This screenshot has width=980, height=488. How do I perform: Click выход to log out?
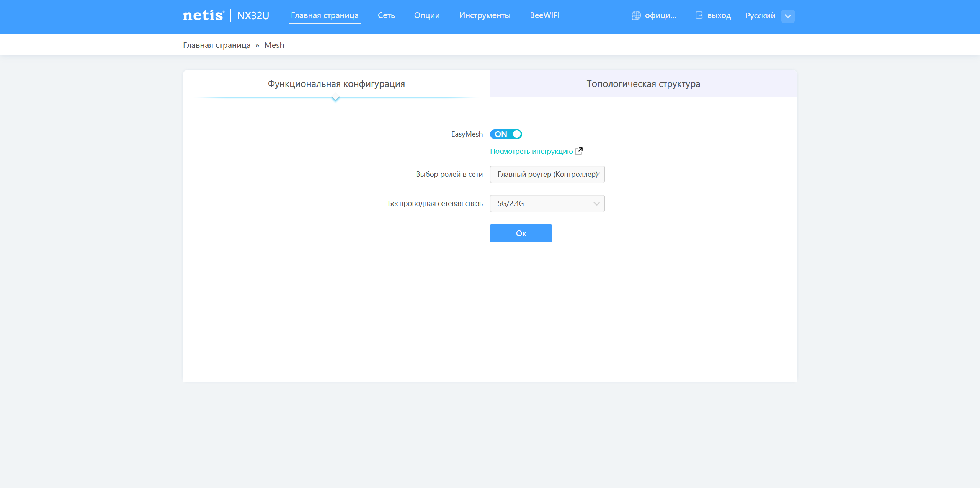(719, 16)
